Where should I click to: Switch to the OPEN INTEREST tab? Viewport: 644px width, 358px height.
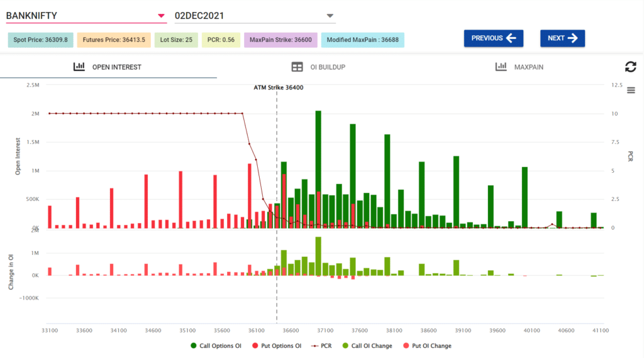(x=108, y=67)
